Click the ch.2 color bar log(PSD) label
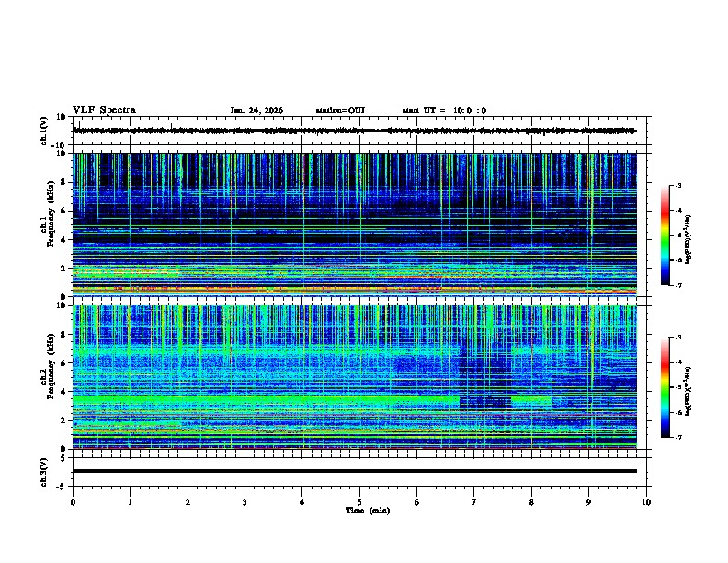Image resolution: width=728 pixels, height=563 pixels. point(688,392)
